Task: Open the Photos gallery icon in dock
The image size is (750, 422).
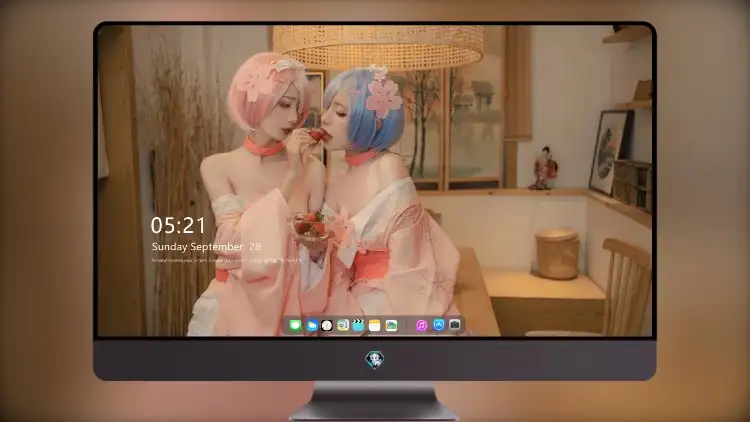Action: 391,325
